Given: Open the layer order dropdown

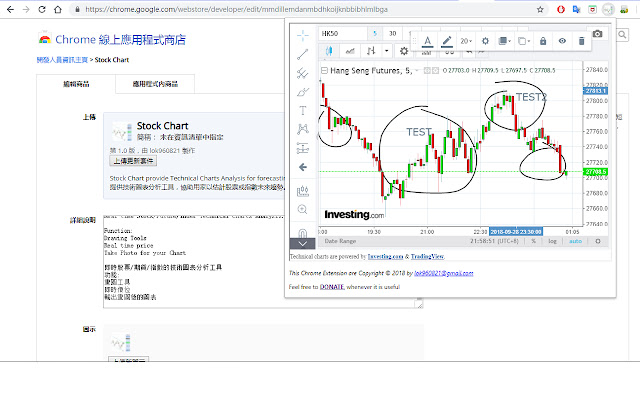Looking at the screenshot, I should (x=504, y=41).
